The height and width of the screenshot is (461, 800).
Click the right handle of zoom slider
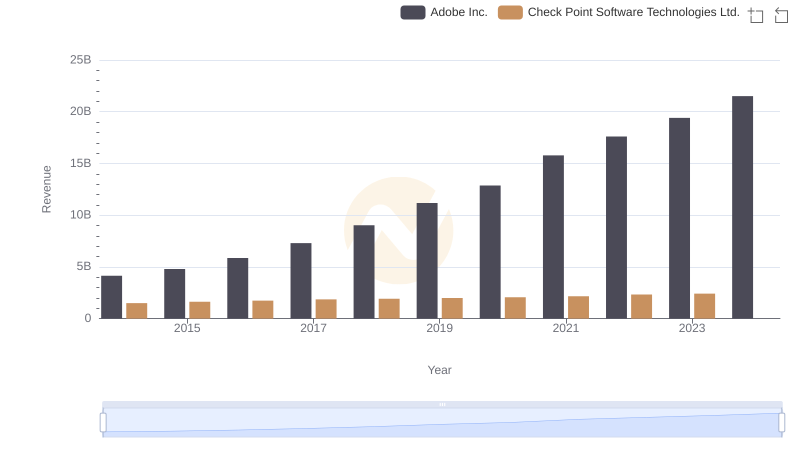[782, 422]
